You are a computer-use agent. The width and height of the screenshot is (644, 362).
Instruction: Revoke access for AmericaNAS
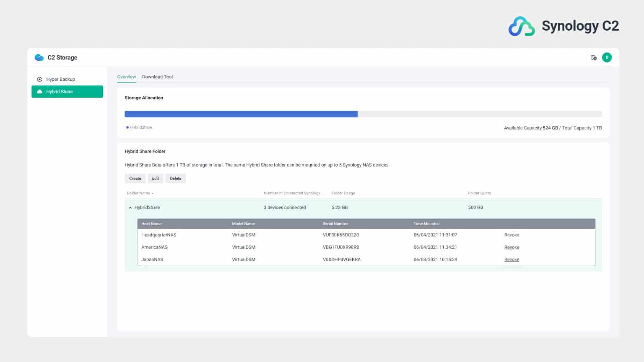click(x=512, y=248)
